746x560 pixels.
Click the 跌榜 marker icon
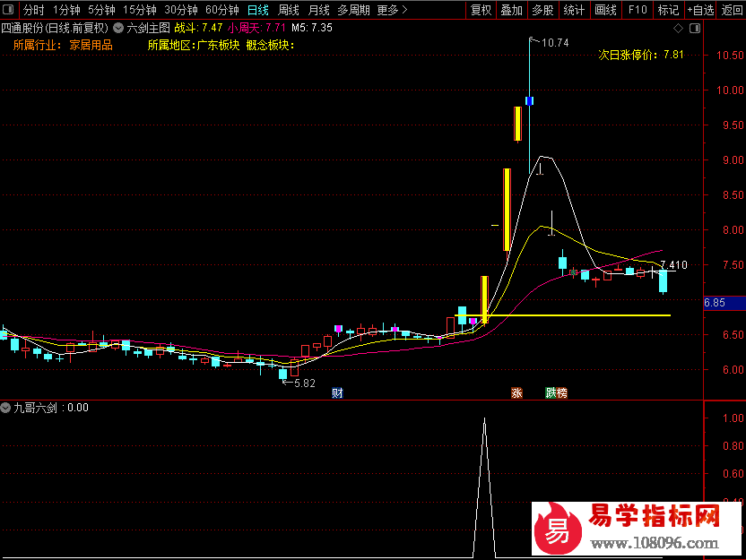556,392
